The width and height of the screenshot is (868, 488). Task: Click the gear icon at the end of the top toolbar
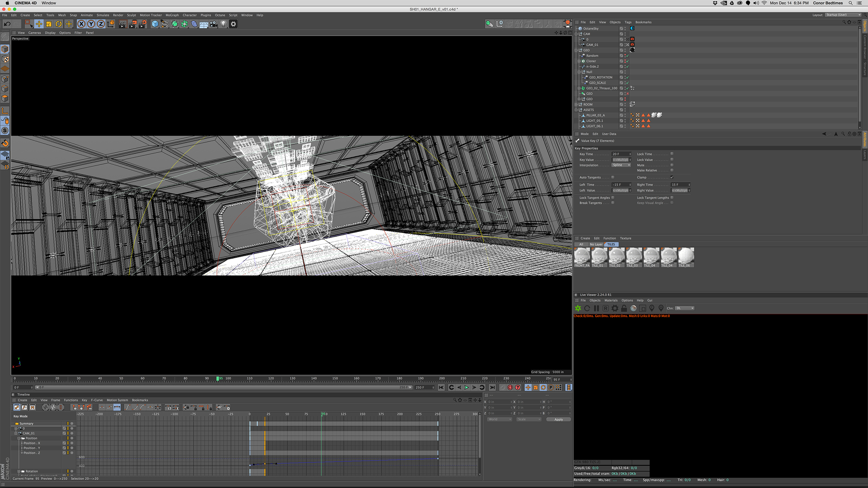[x=233, y=24]
